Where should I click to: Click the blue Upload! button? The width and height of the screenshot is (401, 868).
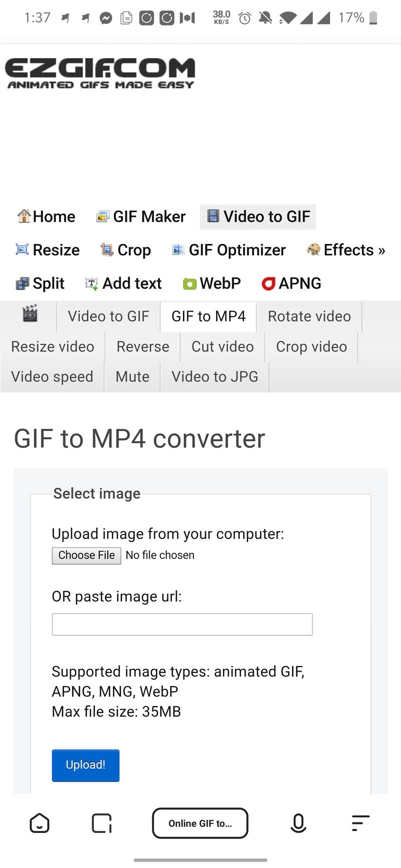click(86, 765)
